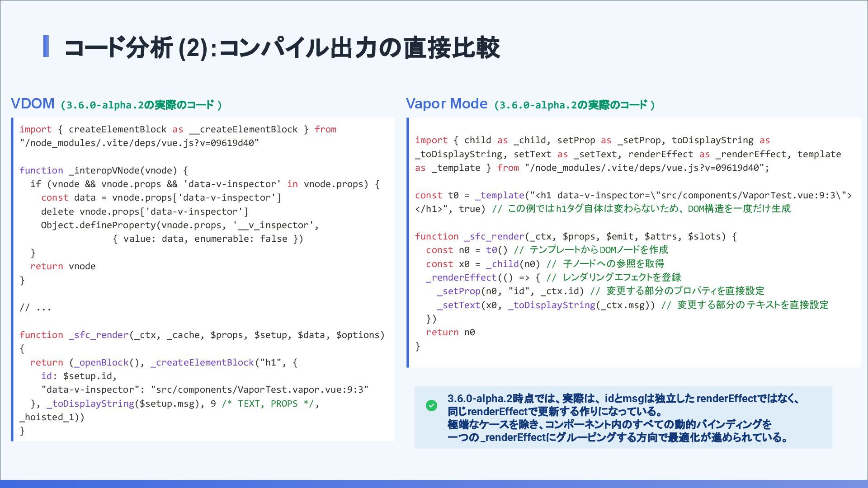
Task: Click the VDOM subtitle 3.6.0-alpha.2の実際のコード
Action: point(141,105)
